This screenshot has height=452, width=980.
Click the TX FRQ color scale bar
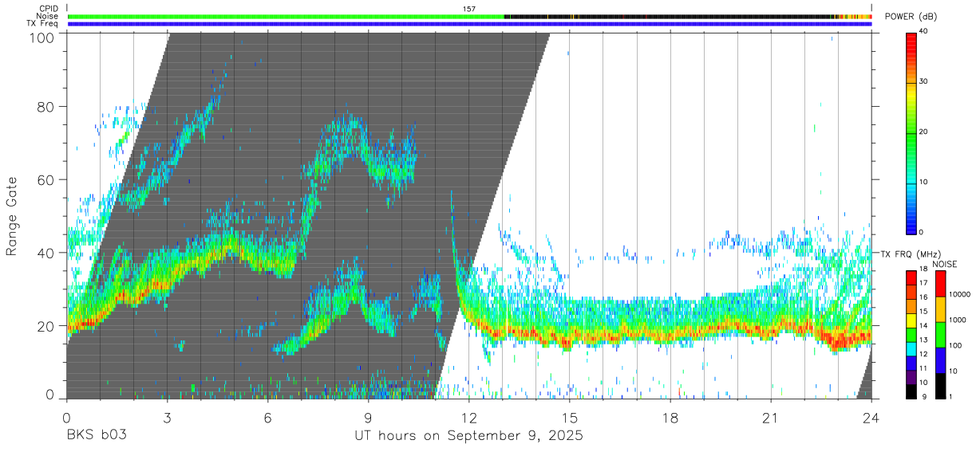[x=911, y=334]
